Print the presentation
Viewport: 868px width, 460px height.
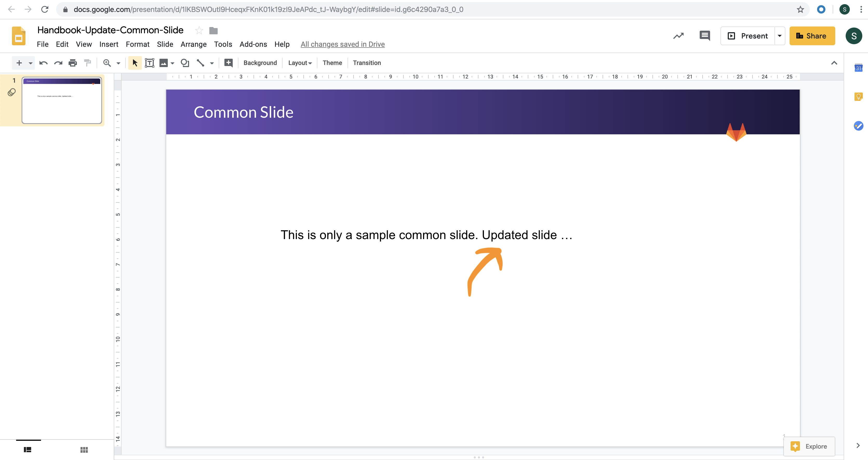tap(73, 63)
